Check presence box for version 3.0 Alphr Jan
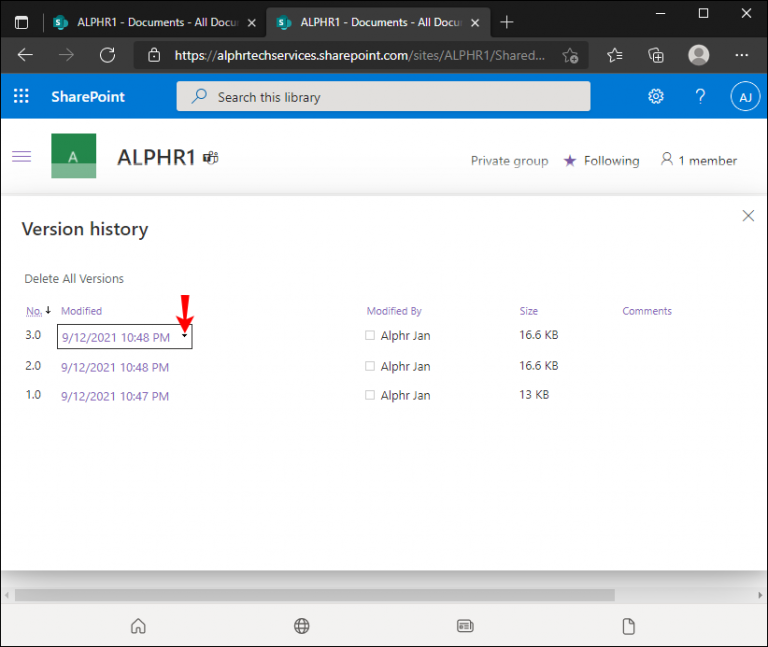 click(370, 336)
